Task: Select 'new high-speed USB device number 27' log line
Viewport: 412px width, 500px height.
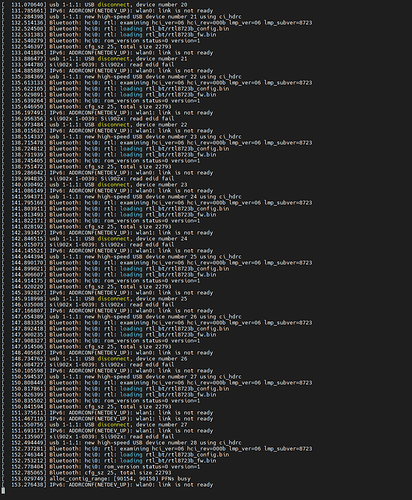Action: [x=121, y=377]
